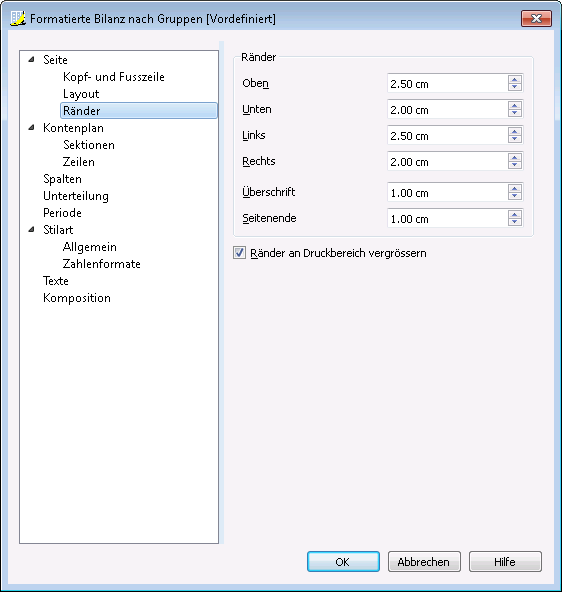This screenshot has width=562, height=592.
Task: Collapse the Seite tree node
Action: (x=32, y=59)
